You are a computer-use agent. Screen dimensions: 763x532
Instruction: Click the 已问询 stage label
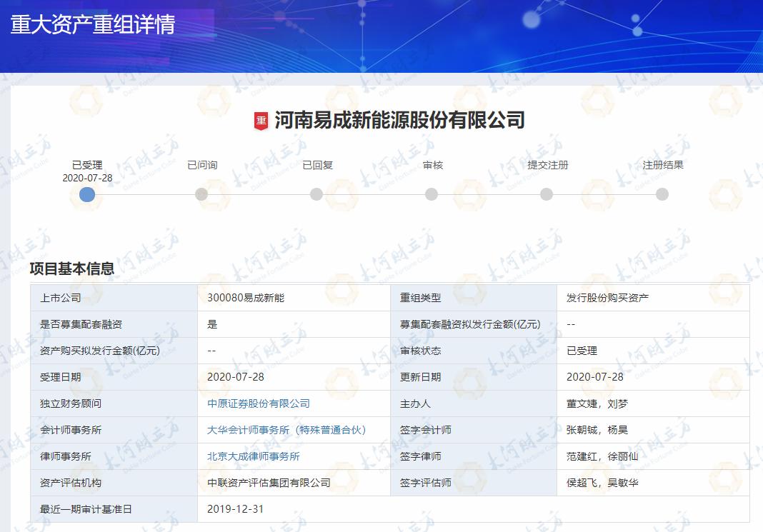tap(202, 166)
